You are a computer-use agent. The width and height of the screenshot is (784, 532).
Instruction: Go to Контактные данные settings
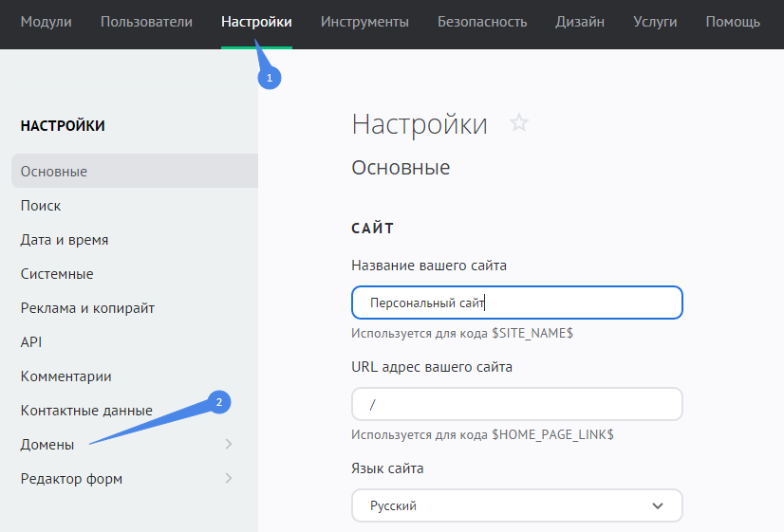point(86,411)
